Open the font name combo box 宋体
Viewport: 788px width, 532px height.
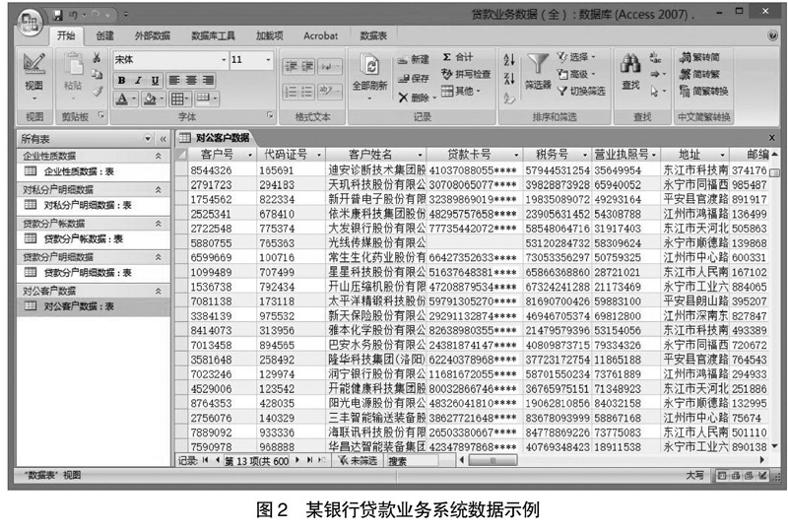click(169, 59)
